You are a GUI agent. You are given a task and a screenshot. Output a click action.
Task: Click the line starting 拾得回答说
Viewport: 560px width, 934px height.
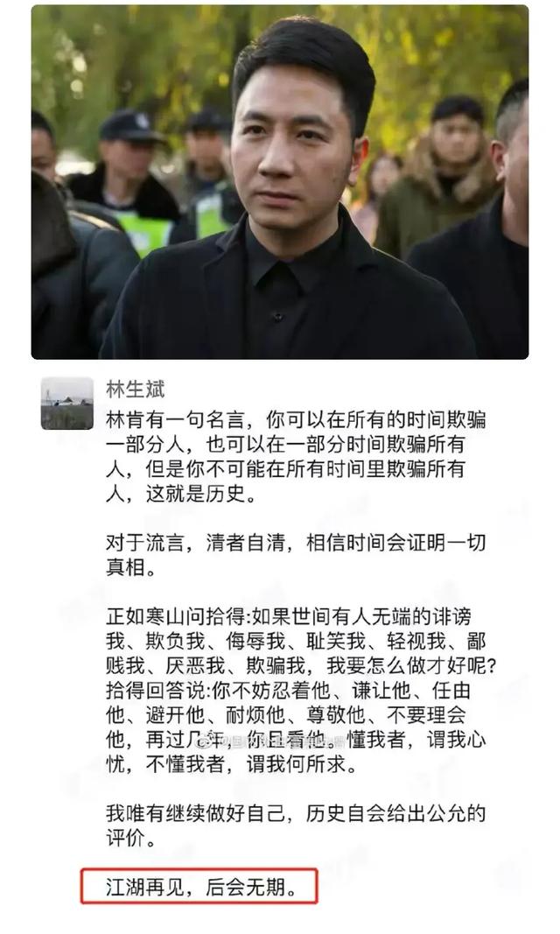289,690
